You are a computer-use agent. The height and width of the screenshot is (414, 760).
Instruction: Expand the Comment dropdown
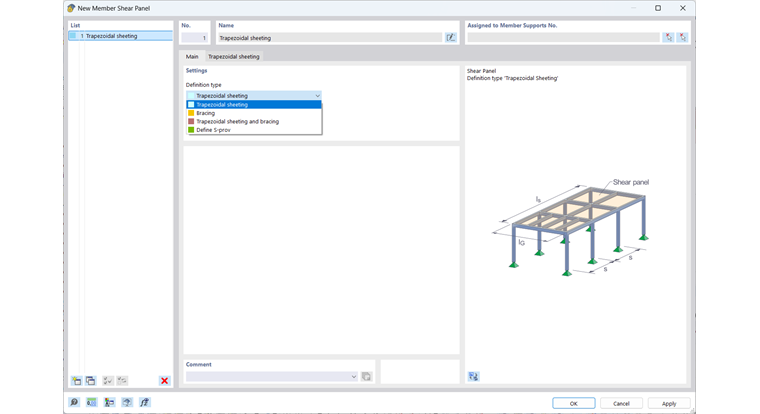point(354,376)
